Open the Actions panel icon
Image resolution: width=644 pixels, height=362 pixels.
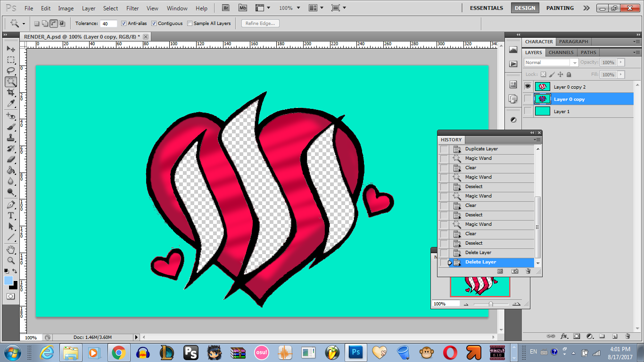pos(513,64)
